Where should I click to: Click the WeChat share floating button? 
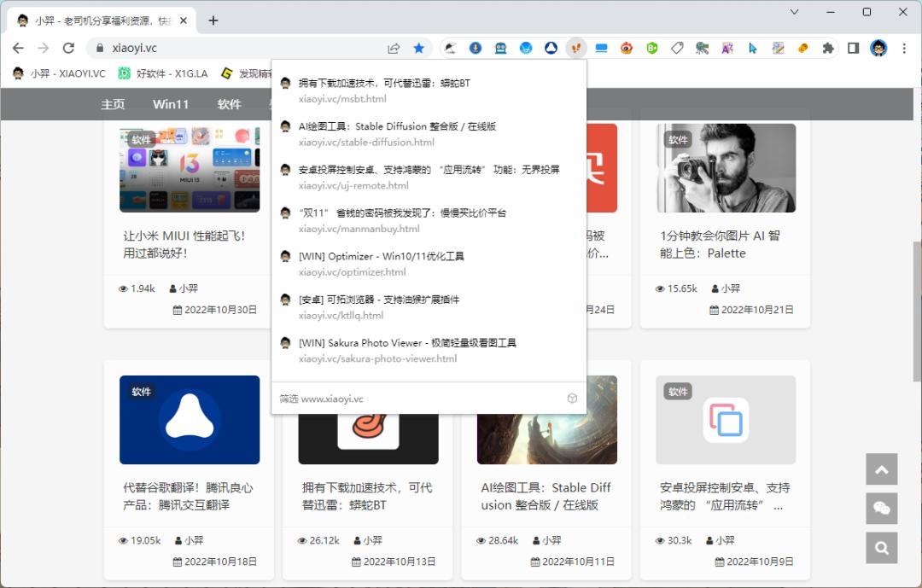(x=882, y=509)
